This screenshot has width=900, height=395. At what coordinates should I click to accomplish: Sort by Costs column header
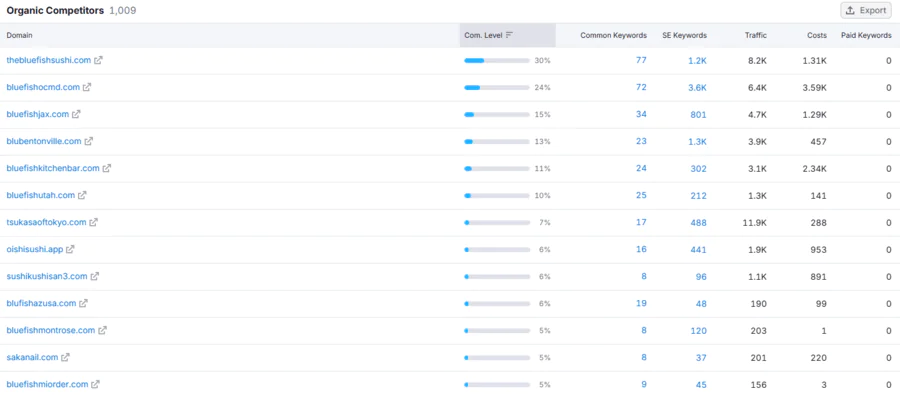[x=816, y=35]
